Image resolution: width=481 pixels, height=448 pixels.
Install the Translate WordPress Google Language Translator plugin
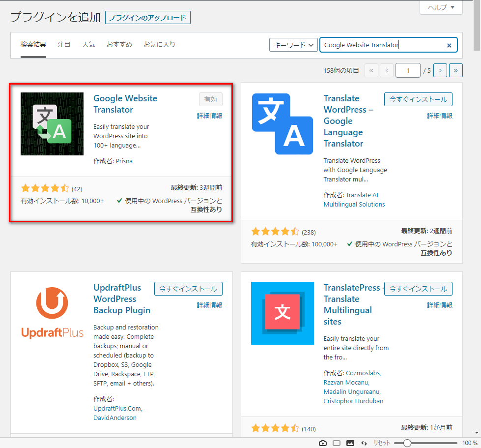[418, 99]
